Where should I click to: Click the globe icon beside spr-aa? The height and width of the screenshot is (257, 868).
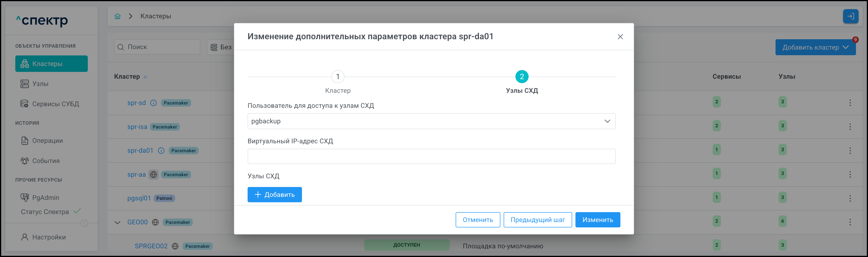pyautogui.click(x=153, y=175)
